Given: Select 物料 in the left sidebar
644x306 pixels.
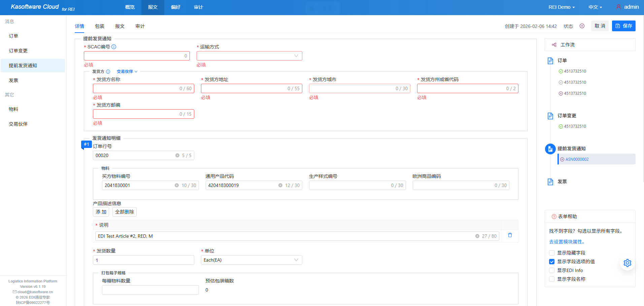Looking at the screenshot, I should (33, 109).
